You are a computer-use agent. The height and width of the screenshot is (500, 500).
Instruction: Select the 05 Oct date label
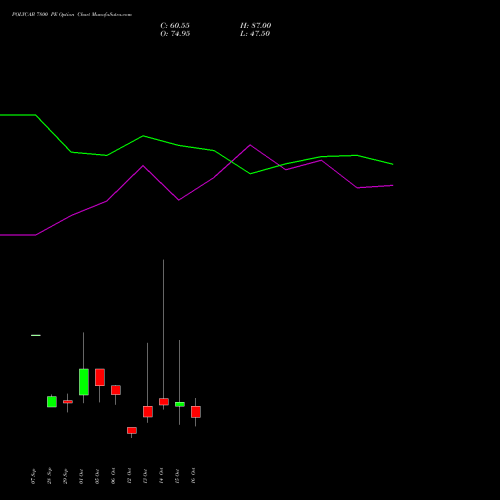pos(97,476)
